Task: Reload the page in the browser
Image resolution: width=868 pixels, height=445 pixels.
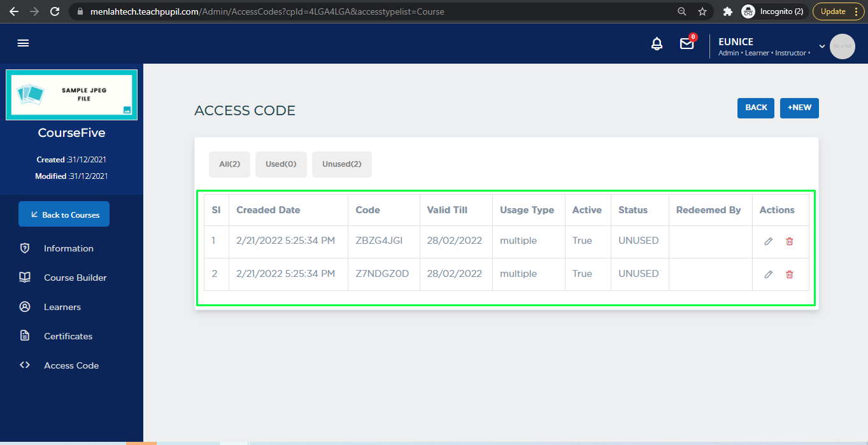Action: (x=55, y=11)
